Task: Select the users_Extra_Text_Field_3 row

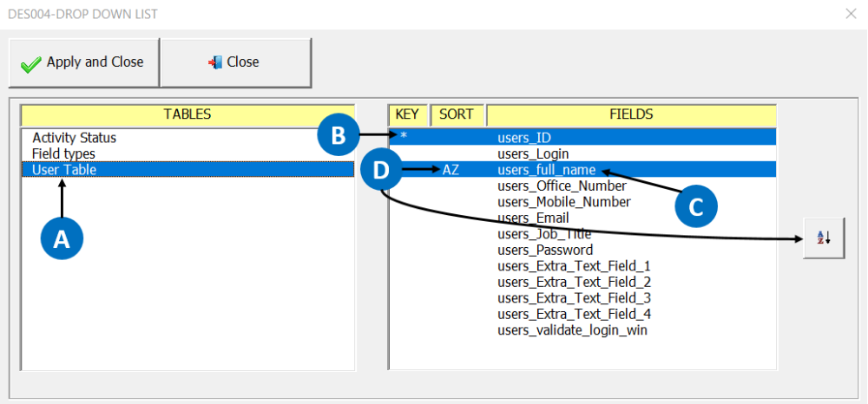Action: [582, 298]
